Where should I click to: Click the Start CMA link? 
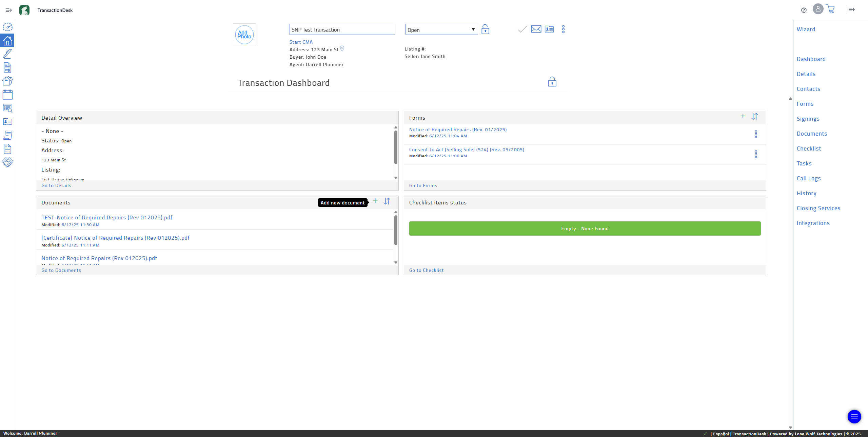click(301, 42)
